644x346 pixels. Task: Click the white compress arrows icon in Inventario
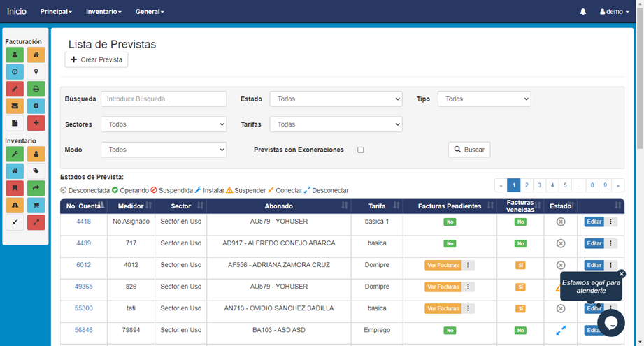(15, 222)
